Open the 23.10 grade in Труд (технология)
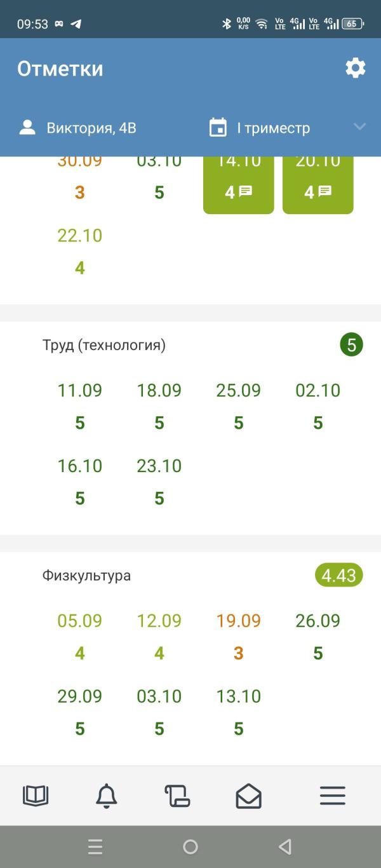Screen dimensions: 381x868 pyautogui.click(x=159, y=482)
